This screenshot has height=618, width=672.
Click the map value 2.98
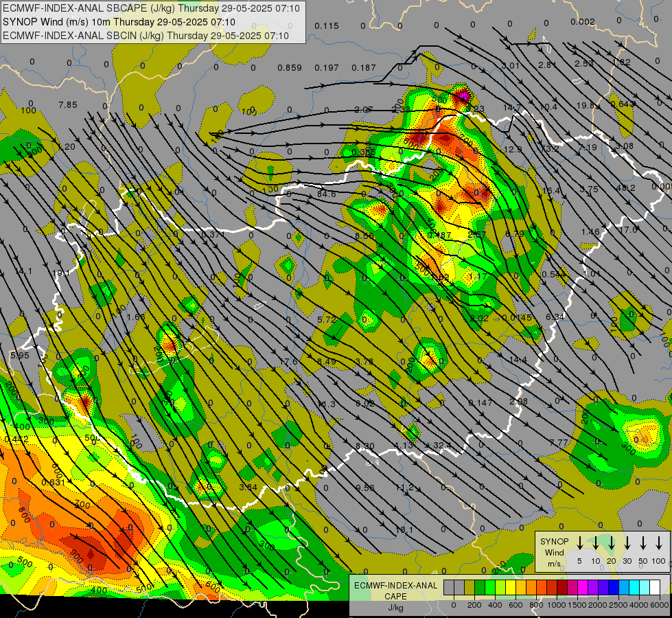(x=518, y=402)
